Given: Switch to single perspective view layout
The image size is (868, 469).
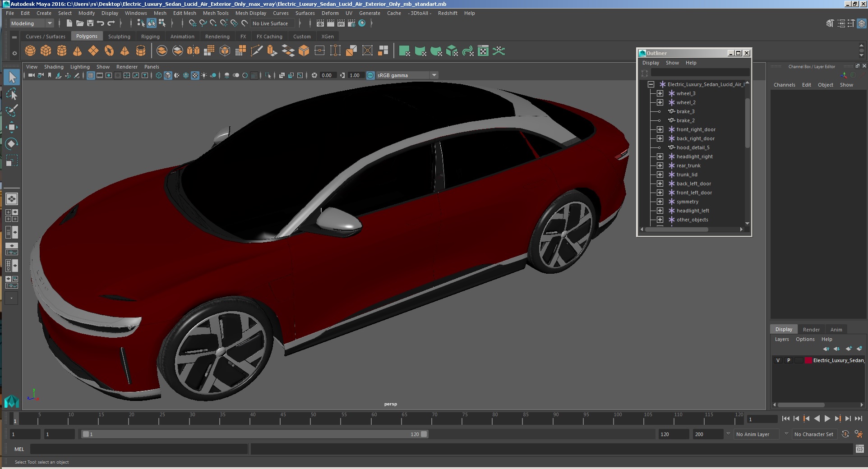Looking at the screenshot, I should pyautogui.click(x=12, y=199).
